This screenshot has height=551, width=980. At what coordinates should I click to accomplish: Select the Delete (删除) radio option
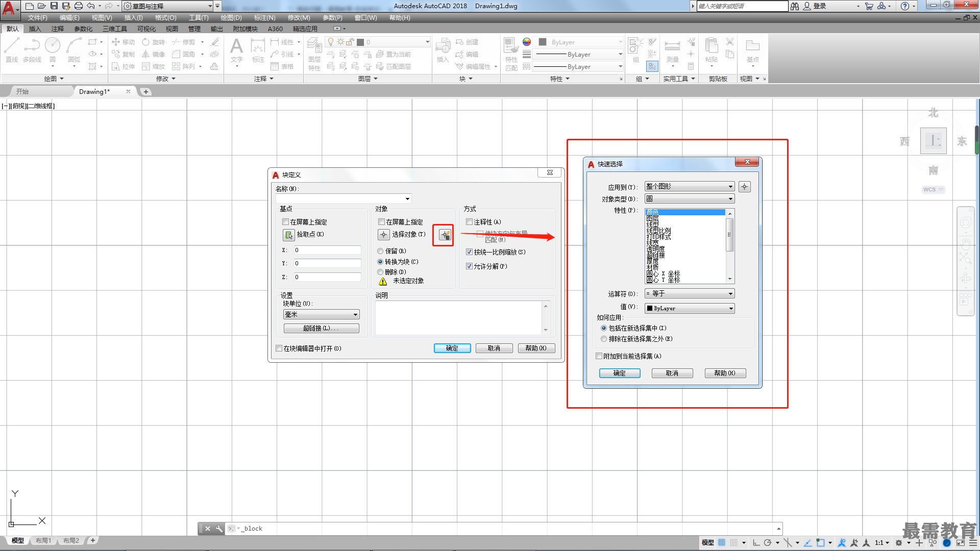click(x=380, y=272)
